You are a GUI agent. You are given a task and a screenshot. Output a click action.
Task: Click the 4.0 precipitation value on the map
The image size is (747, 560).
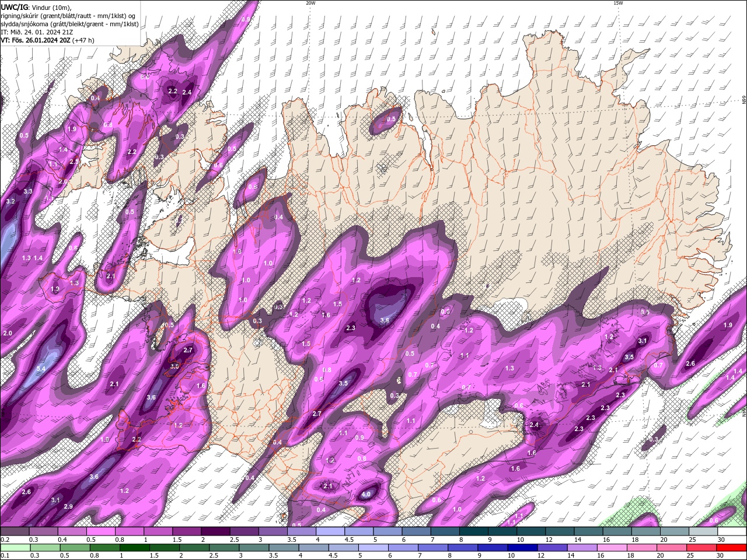pos(366,495)
